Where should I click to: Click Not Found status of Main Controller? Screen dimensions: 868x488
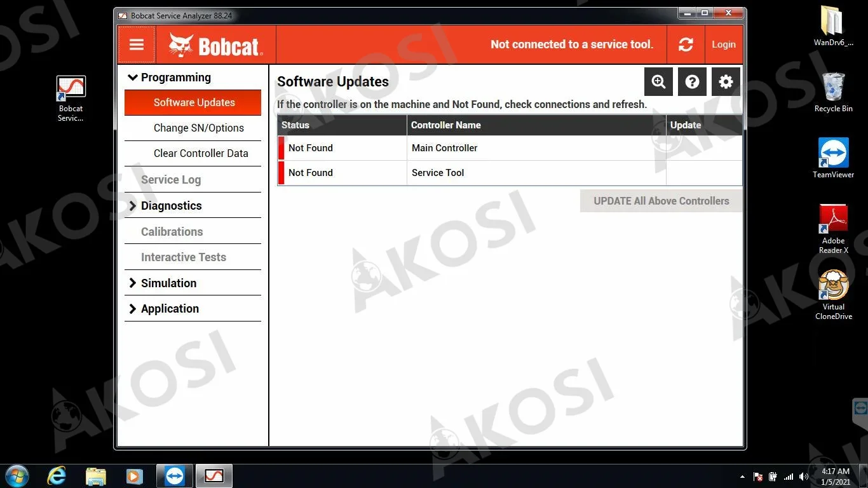point(311,148)
